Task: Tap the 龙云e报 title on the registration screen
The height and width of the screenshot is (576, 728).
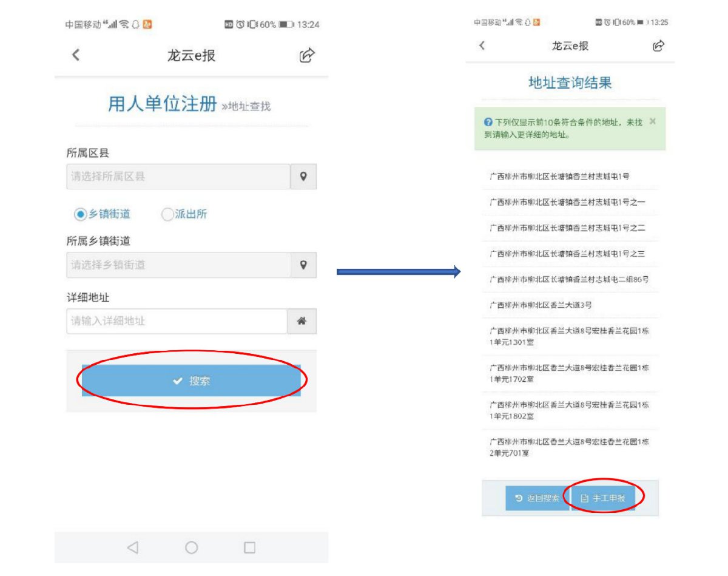Action: tap(191, 56)
